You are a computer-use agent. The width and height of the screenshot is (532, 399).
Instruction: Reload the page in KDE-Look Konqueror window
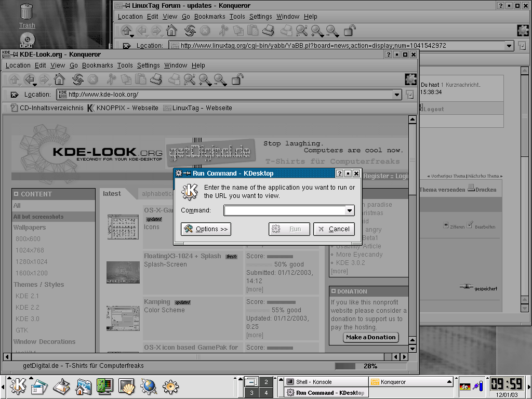pos(78,79)
